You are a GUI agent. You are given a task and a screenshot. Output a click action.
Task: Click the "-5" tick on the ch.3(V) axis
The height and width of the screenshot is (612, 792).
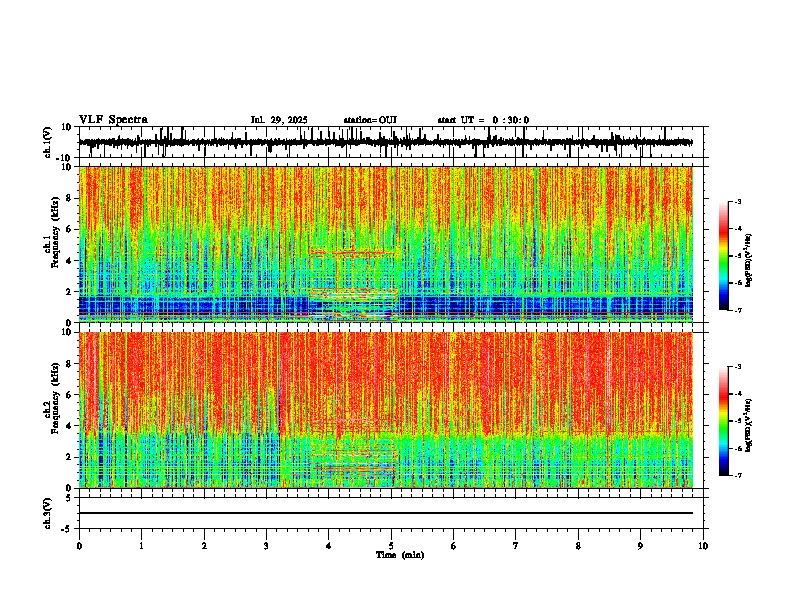click(68, 529)
